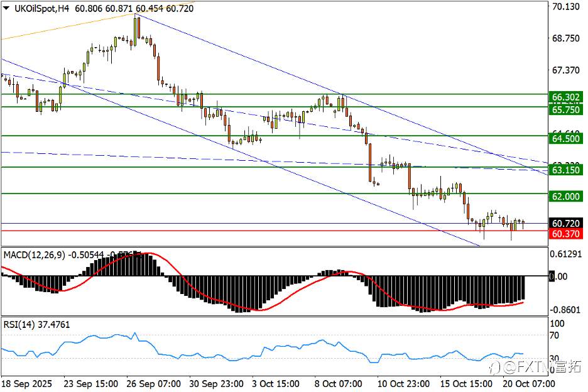Select the 64.500 price level label

(566, 138)
